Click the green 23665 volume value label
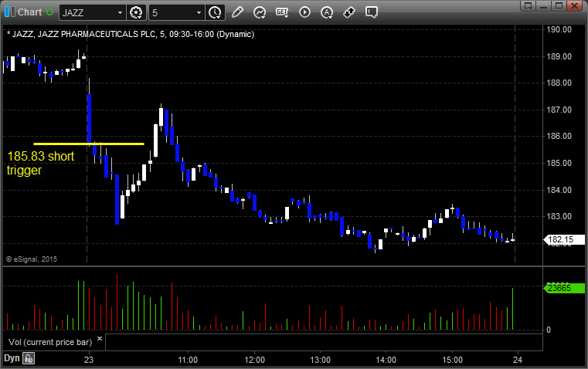 click(558, 288)
